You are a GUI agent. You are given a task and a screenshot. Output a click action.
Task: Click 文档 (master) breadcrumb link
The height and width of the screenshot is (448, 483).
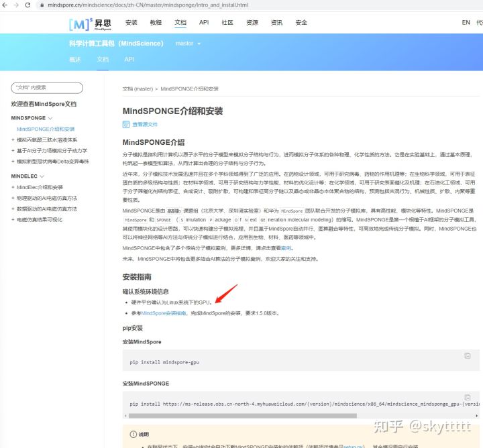tap(138, 89)
